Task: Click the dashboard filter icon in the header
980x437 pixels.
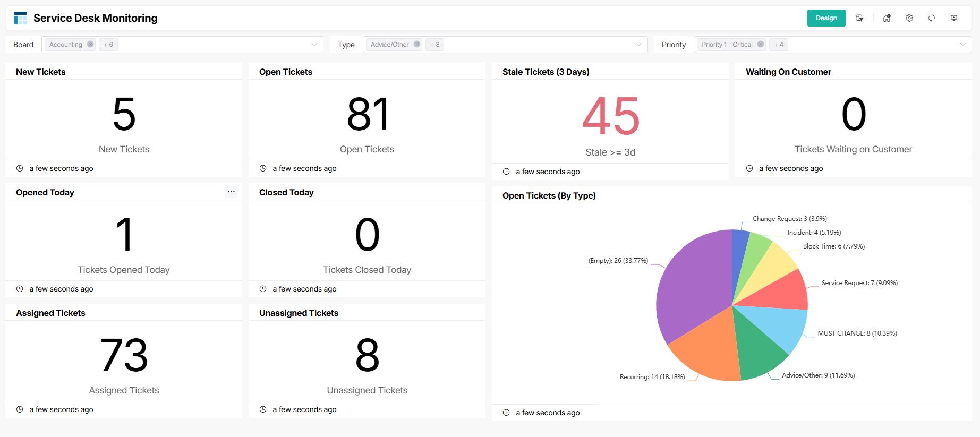Action: 859,18
